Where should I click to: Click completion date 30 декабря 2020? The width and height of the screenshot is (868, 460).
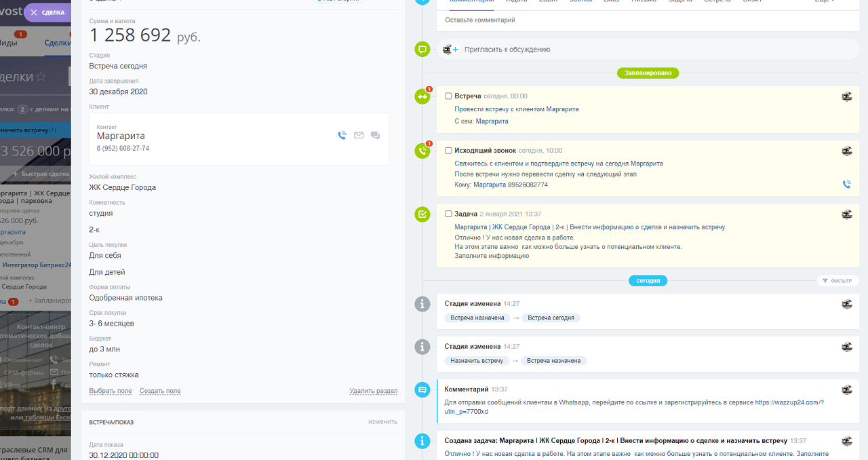coord(119,92)
